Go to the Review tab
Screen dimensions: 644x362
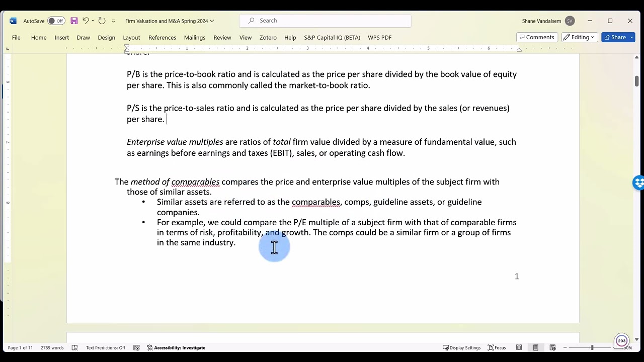point(222,38)
